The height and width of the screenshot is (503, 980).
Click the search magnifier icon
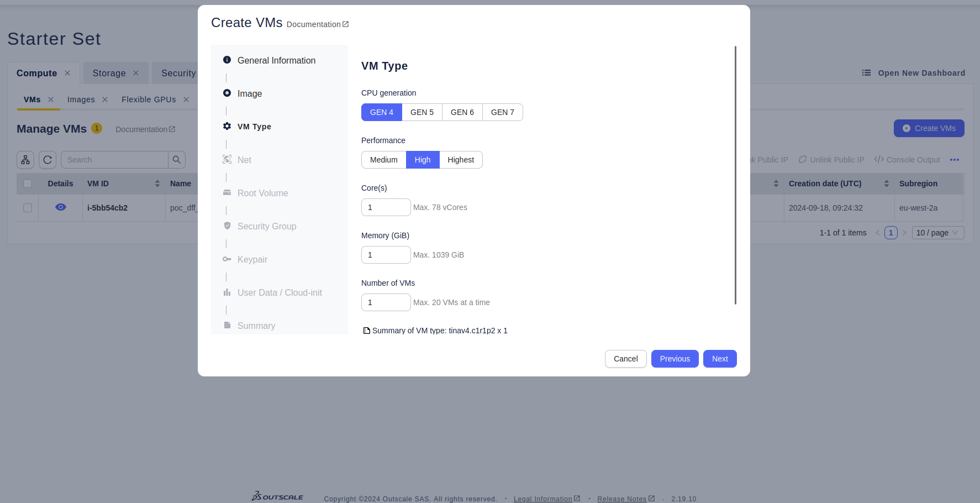177,160
